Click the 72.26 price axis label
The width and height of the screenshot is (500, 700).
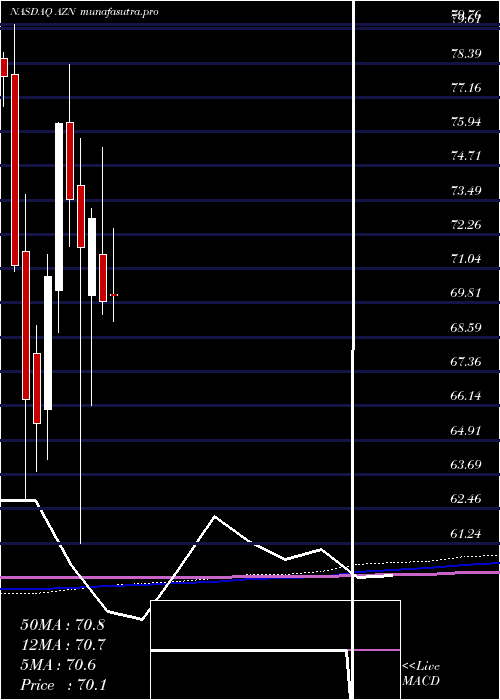pyautogui.click(x=466, y=224)
